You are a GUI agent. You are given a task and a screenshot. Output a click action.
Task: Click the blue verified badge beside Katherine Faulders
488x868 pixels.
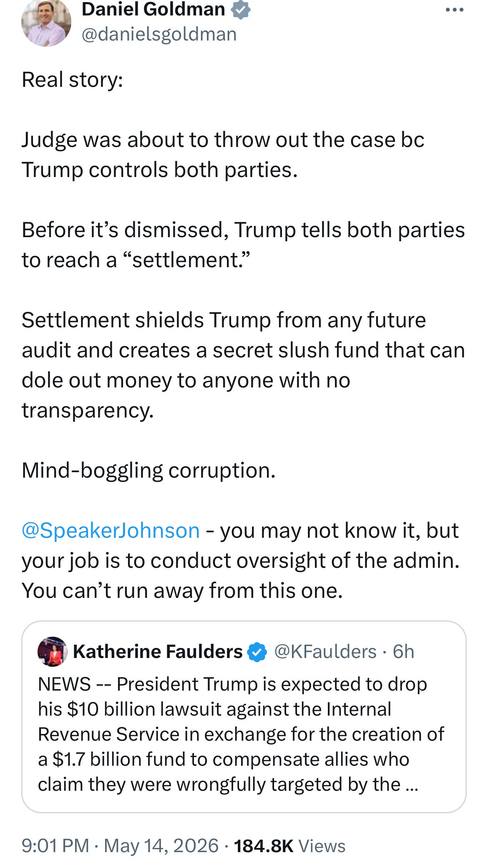pyautogui.click(x=257, y=652)
